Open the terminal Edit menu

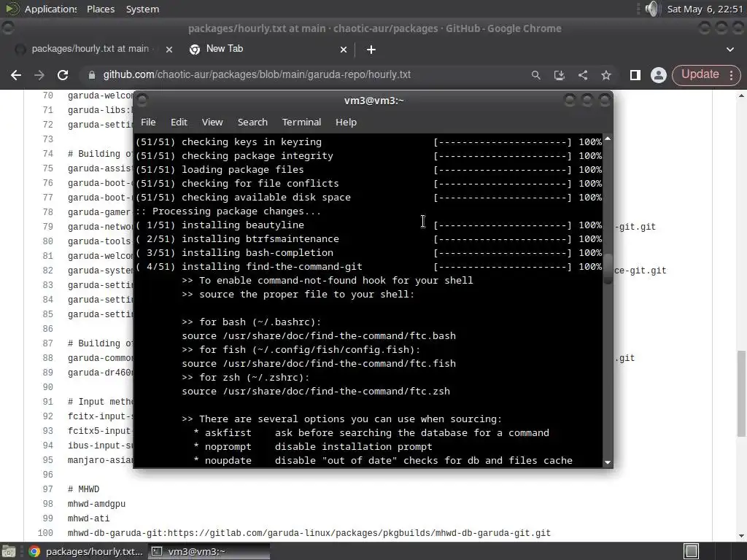tap(179, 122)
